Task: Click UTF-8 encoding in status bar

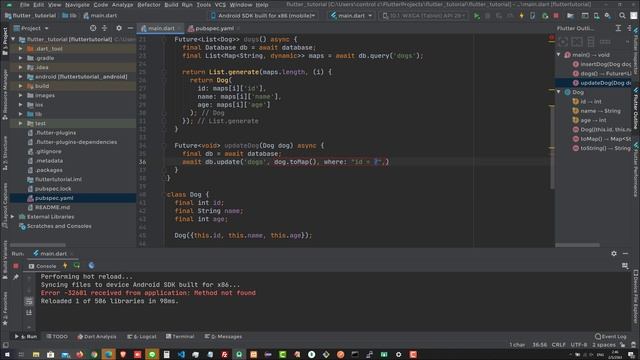Action: click(579, 345)
